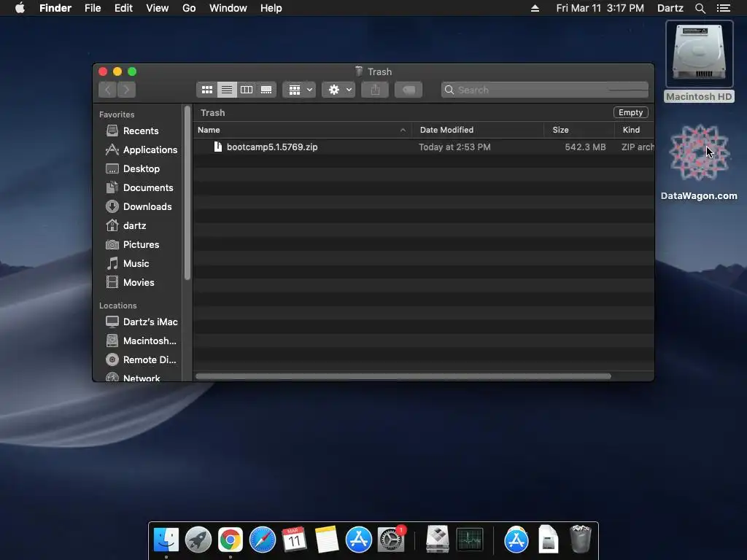Viewport: 747px width, 560px height.
Task: Click the Finder search field
Action: click(x=544, y=90)
